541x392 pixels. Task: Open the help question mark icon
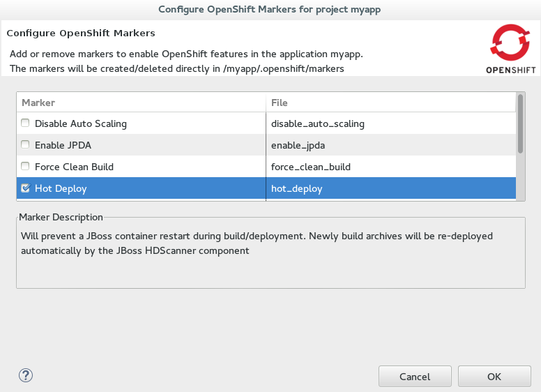coord(26,375)
